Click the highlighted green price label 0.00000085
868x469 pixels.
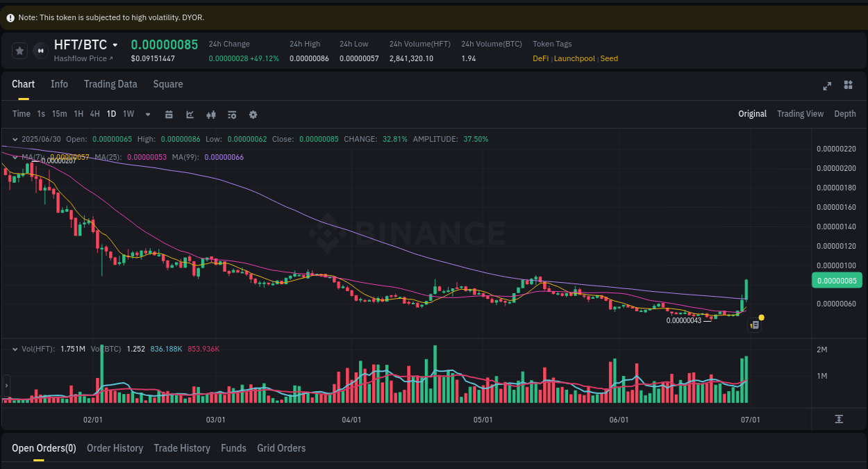837,280
